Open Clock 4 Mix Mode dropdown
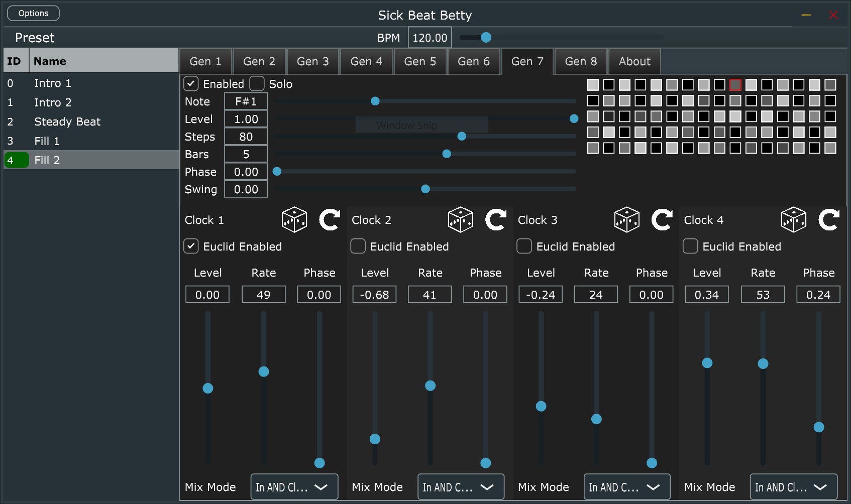The height and width of the screenshot is (504, 851). tap(794, 487)
